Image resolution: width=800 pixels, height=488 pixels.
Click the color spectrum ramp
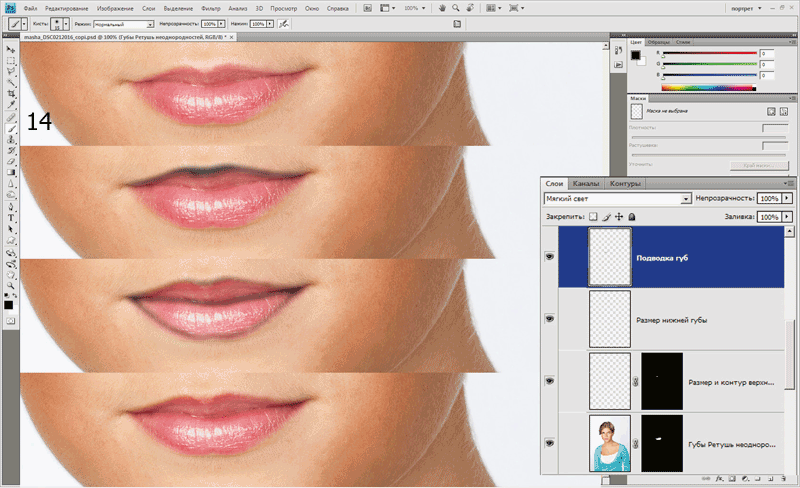pyautogui.click(x=709, y=88)
